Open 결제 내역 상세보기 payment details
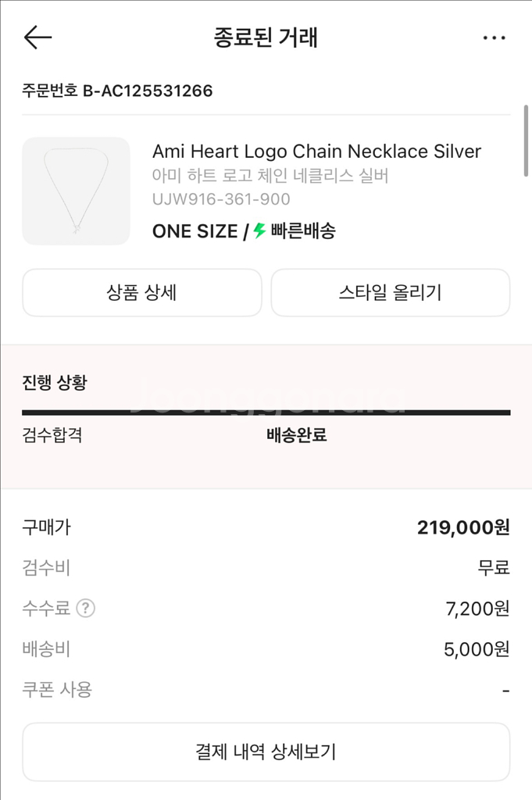The width and height of the screenshot is (532, 800). (266, 752)
